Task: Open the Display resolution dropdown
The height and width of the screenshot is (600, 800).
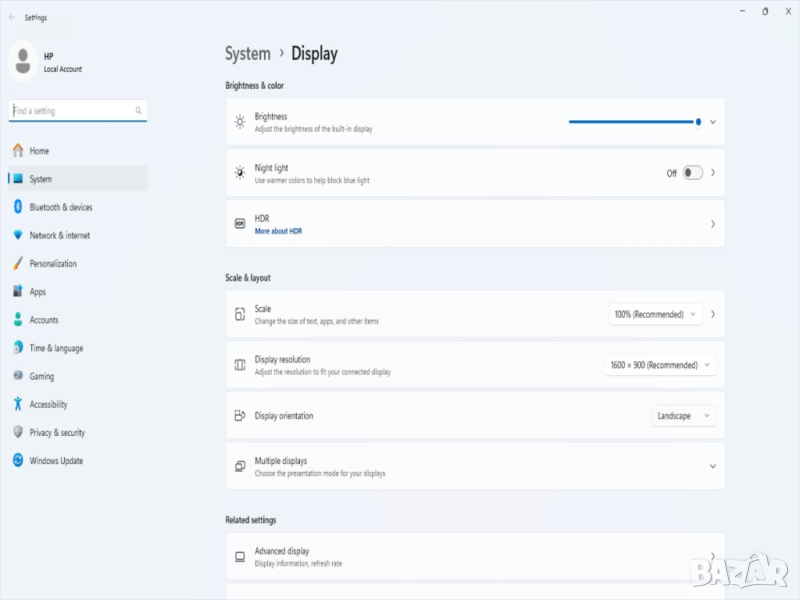Action: tap(661, 365)
